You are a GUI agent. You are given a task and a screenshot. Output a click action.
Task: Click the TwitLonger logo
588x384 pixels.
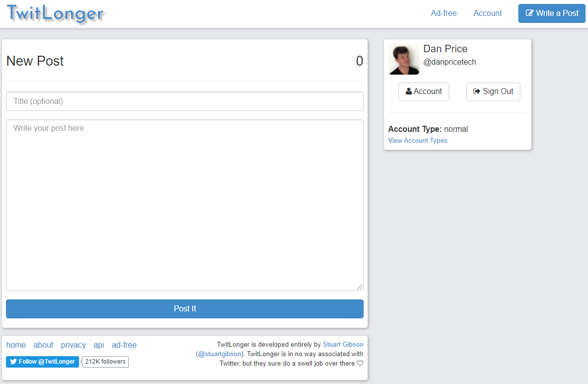click(56, 14)
